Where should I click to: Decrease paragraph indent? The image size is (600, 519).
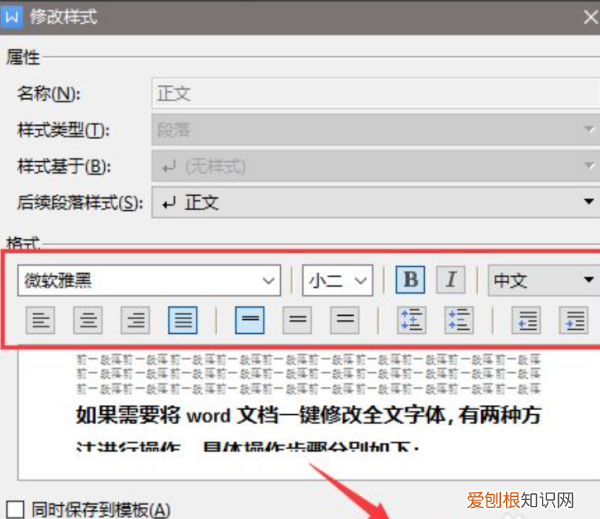[x=527, y=320]
